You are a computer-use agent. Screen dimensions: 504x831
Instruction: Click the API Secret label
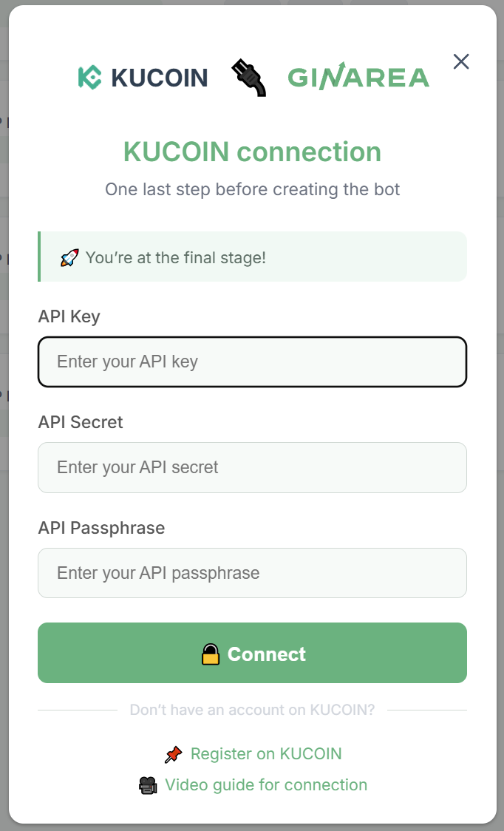pyautogui.click(x=81, y=422)
